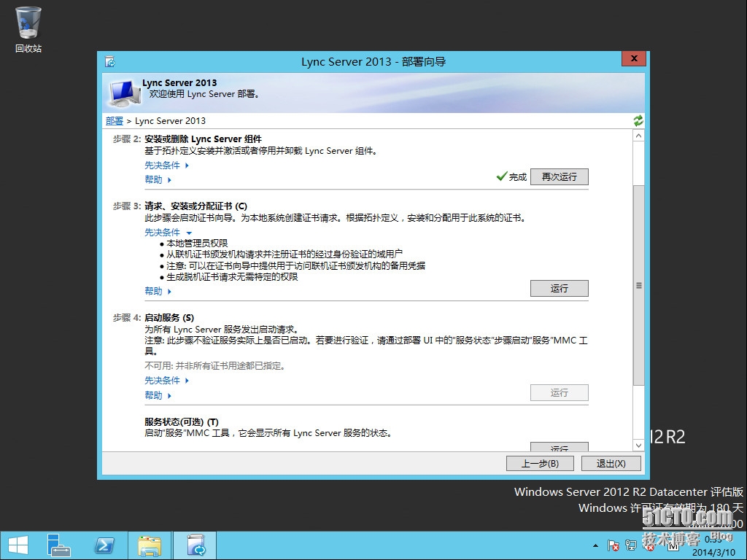Show hidden tray icons arrow
The image size is (747, 560).
(x=595, y=545)
